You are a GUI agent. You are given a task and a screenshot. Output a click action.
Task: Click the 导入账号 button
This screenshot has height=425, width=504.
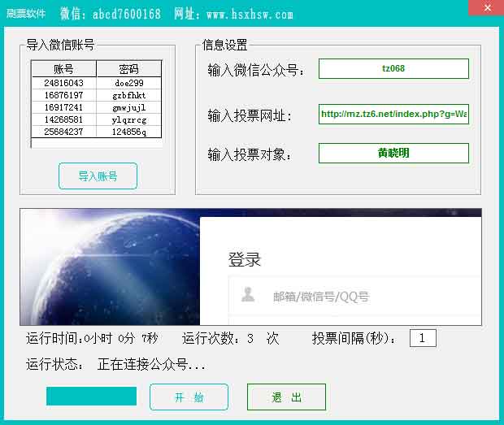click(x=98, y=176)
